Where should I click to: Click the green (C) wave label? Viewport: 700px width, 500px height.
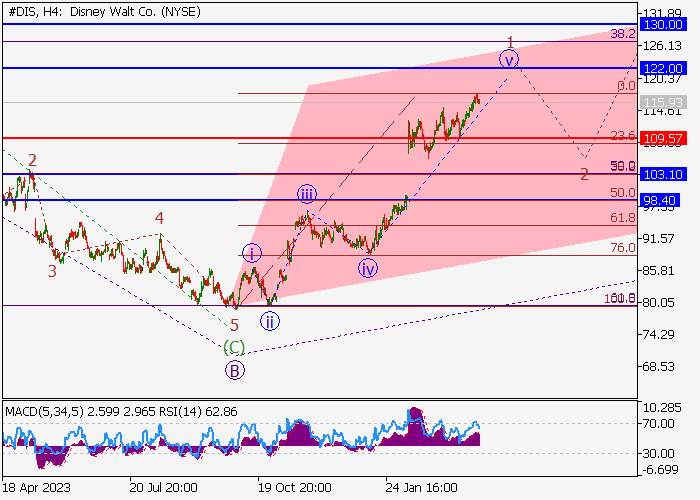(234, 346)
